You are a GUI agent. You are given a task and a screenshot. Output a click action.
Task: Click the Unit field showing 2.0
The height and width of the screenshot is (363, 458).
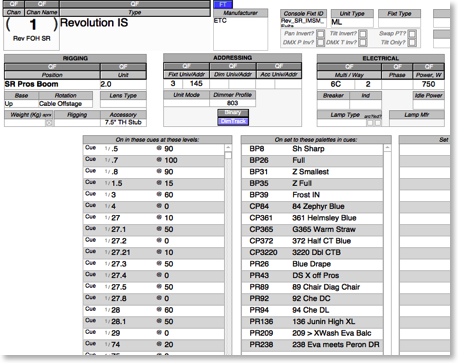point(123,84)
